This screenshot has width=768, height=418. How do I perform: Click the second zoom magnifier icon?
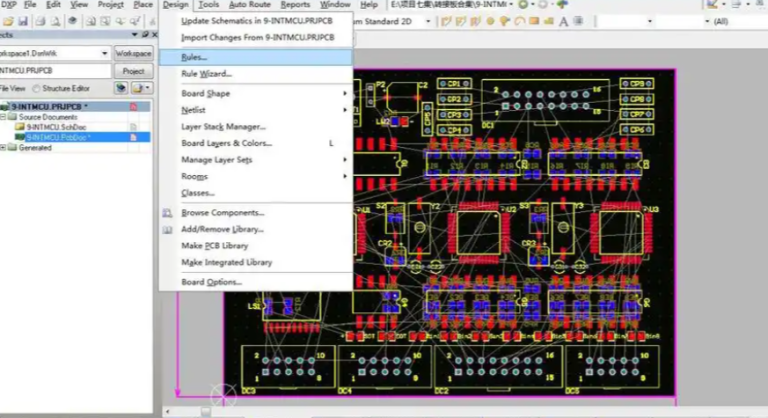click(x=105, y=21)
